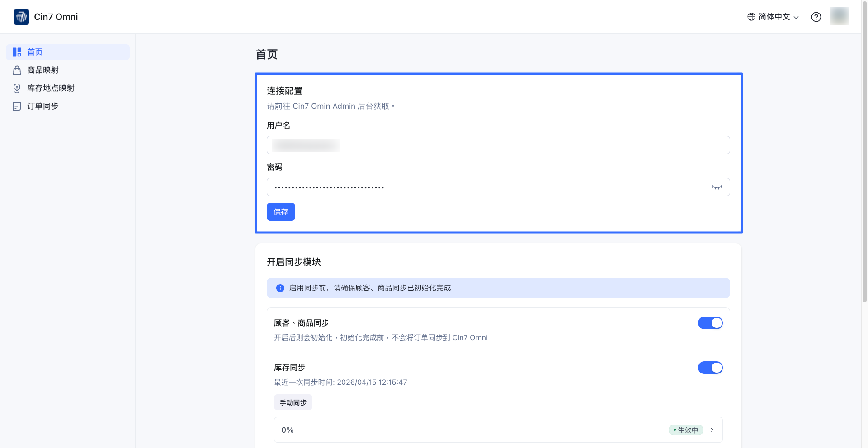Click the Cin7 Omni title text

(56, 17)
